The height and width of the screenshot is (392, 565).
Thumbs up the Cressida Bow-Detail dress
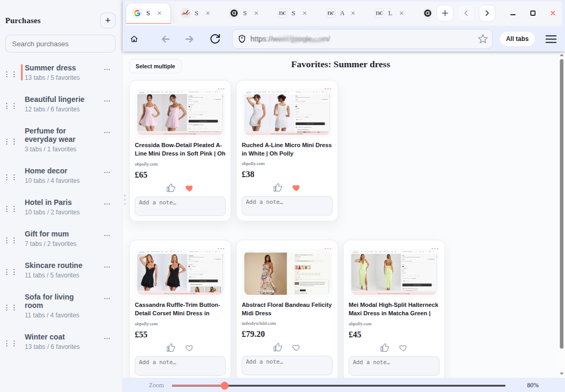click(171, 188)
